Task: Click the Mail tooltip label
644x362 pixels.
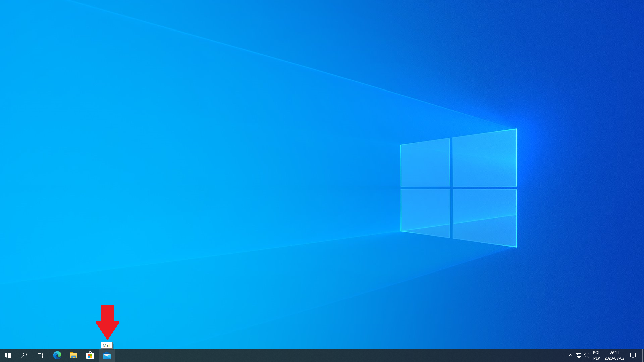Action: tap(106, 345)
